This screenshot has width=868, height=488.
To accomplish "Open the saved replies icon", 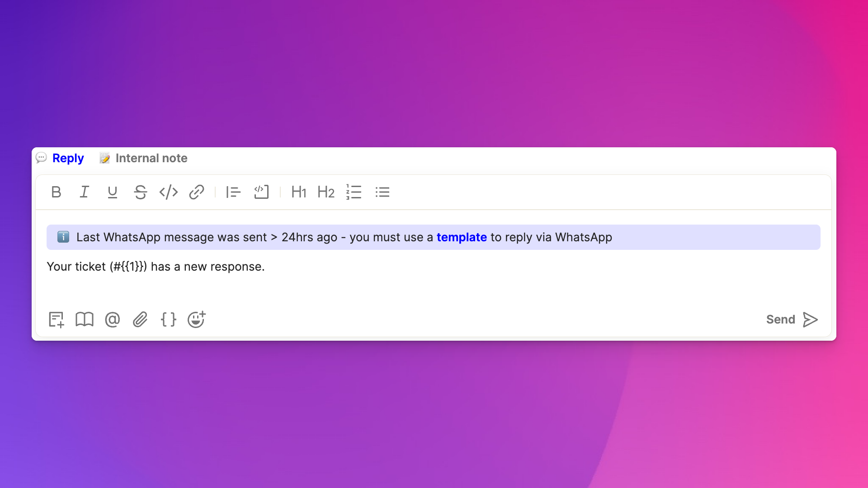I will [56, 319].
